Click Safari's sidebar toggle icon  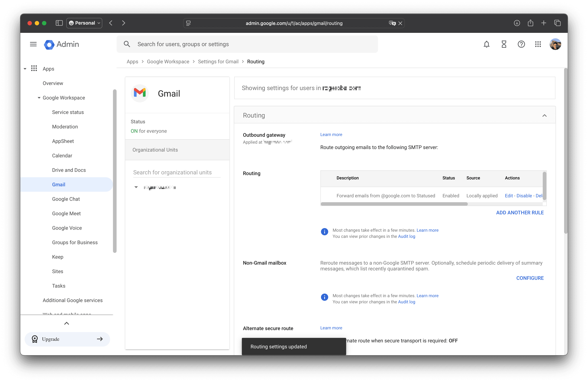tap(59, 23)
